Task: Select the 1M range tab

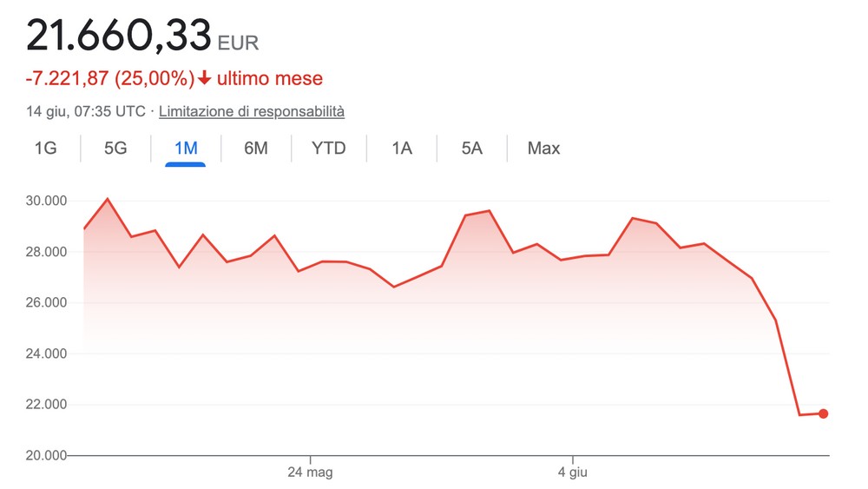Action: [x=186, y=149]
